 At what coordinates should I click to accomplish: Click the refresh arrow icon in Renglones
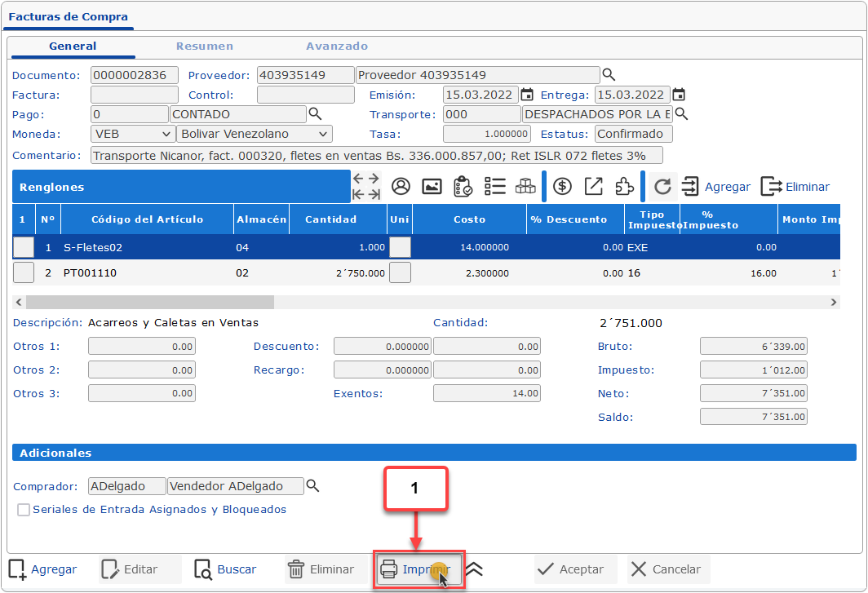pos(663,187)
